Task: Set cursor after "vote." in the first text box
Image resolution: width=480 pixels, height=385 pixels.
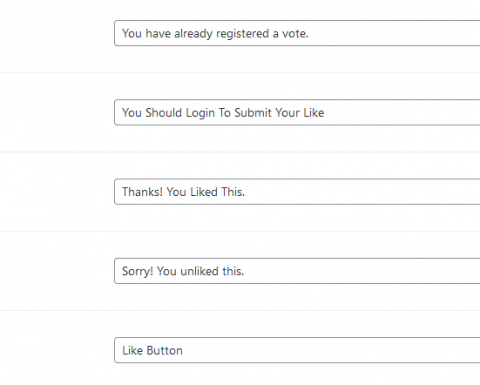Action: coord(310,33)
